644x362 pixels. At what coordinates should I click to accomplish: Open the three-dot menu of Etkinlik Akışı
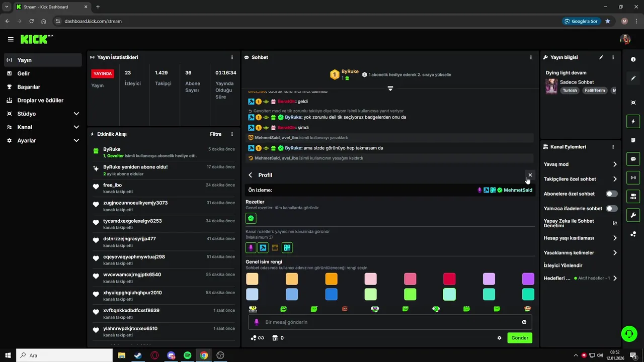[232, 134]
